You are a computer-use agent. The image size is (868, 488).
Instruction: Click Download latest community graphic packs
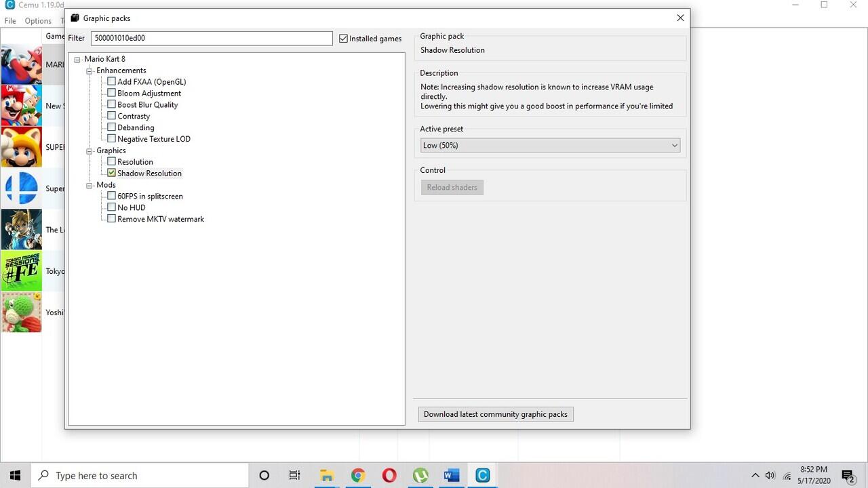[496, 414]
